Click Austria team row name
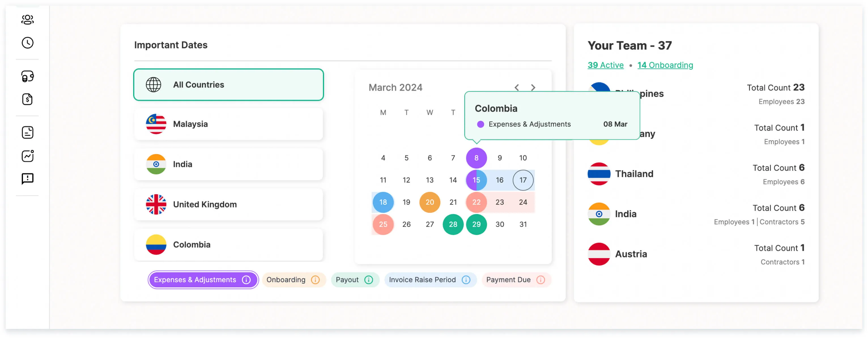 (631, 254)
